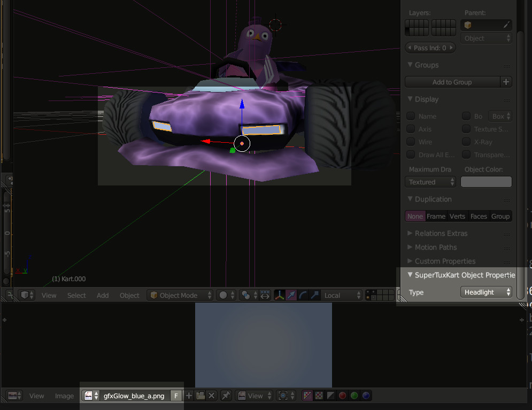Open the Select menu in 3D viewport header

pyautogui.click(x=76, y=295)
